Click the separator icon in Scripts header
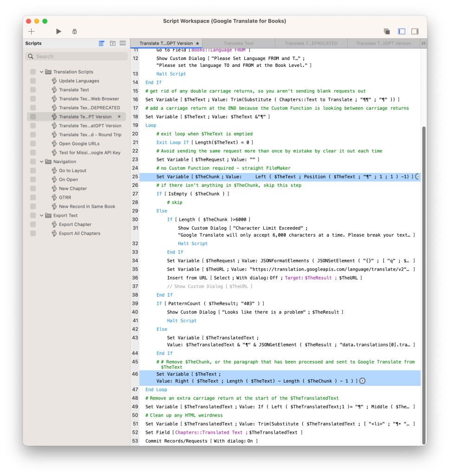This screenshot has width=450, height=476. pos(123,43)
